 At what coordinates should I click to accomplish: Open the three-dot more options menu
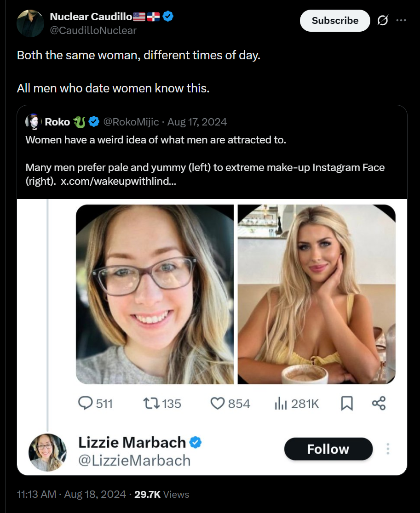(401, 21)
